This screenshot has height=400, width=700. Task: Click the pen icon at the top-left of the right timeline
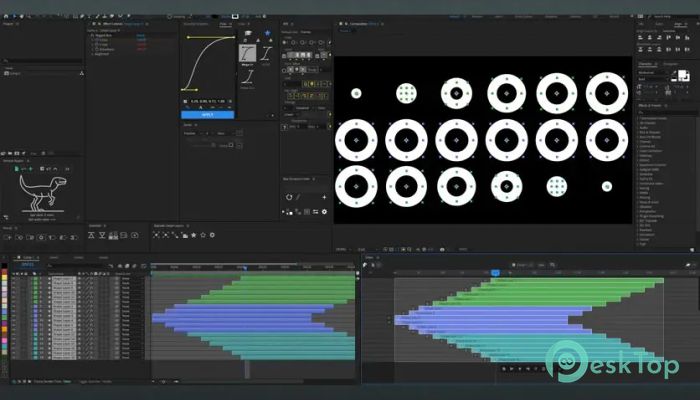[x=365, y=265]
